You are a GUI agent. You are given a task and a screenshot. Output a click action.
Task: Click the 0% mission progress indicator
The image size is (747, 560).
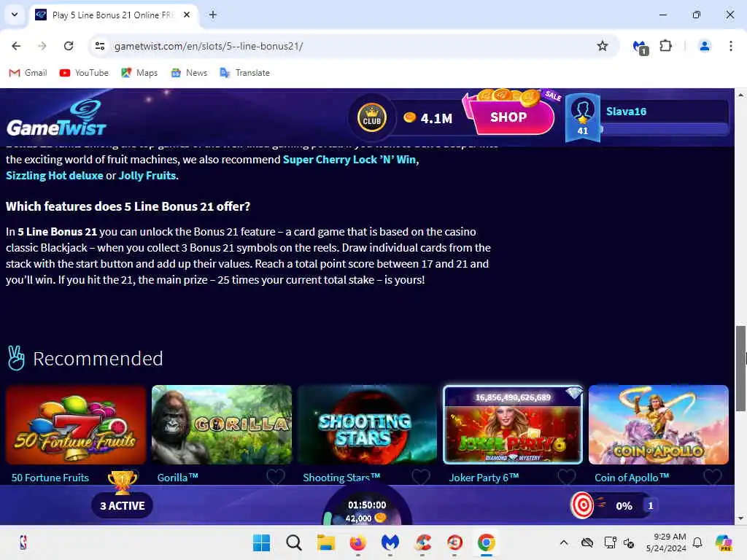[624, 506]
